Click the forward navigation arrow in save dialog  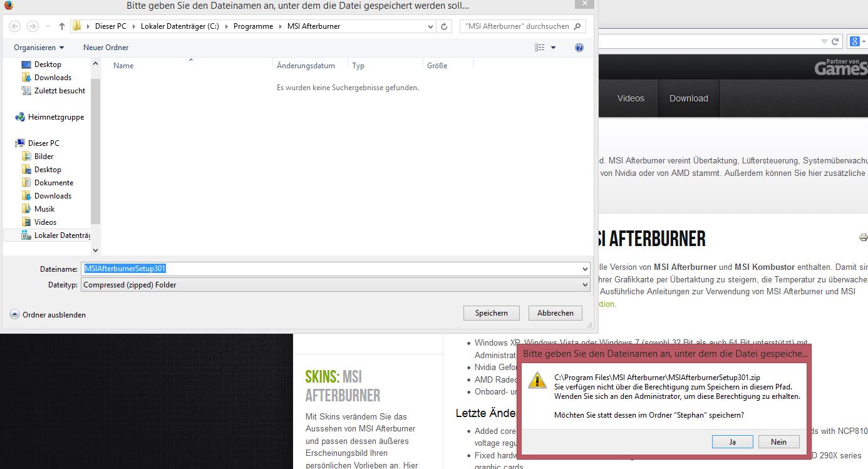click(33, 26)
